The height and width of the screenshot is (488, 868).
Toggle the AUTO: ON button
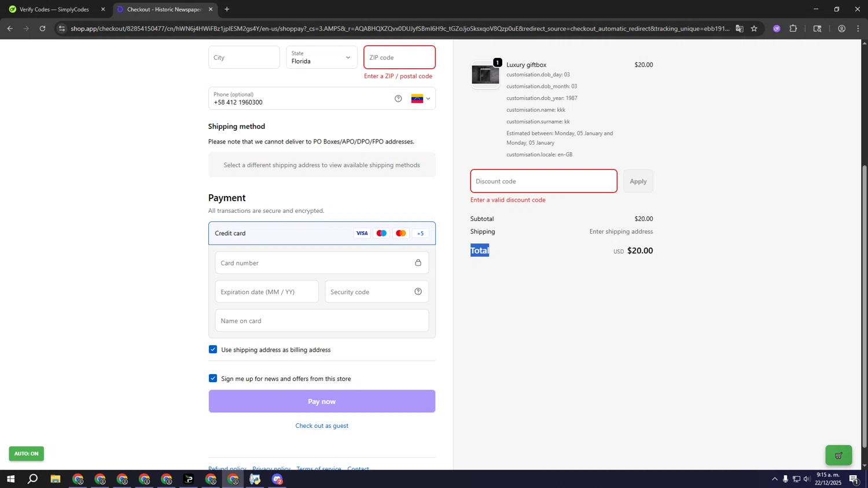coord(27,453)
